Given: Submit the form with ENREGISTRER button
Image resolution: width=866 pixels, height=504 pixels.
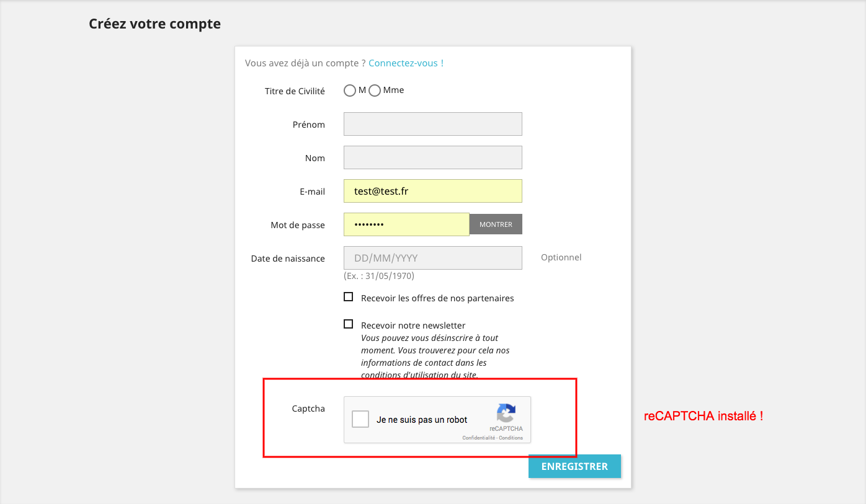Looking at the screenshot, I should tap(574, 466).
